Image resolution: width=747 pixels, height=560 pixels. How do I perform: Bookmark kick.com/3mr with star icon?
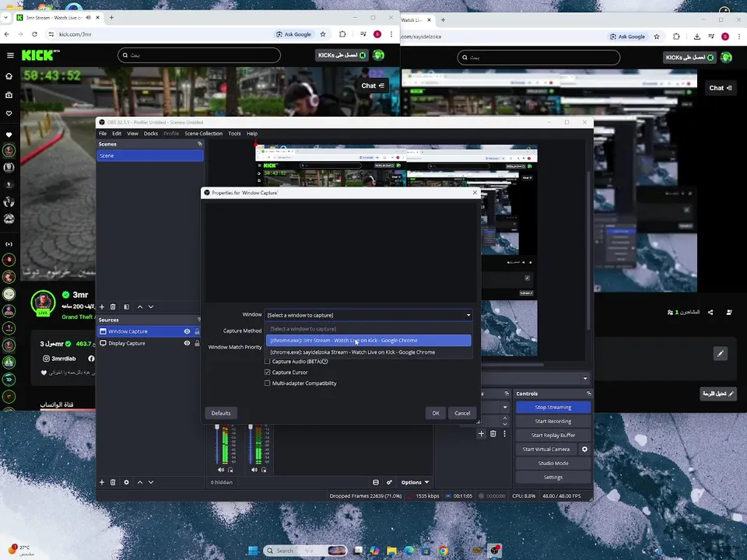pyautogui.click(x=323, y=34)
